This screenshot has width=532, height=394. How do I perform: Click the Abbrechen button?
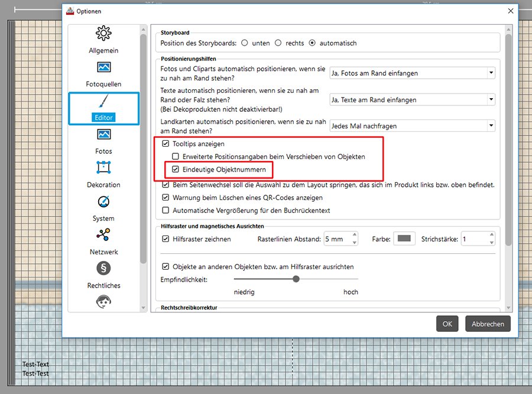tap(488, 324)
